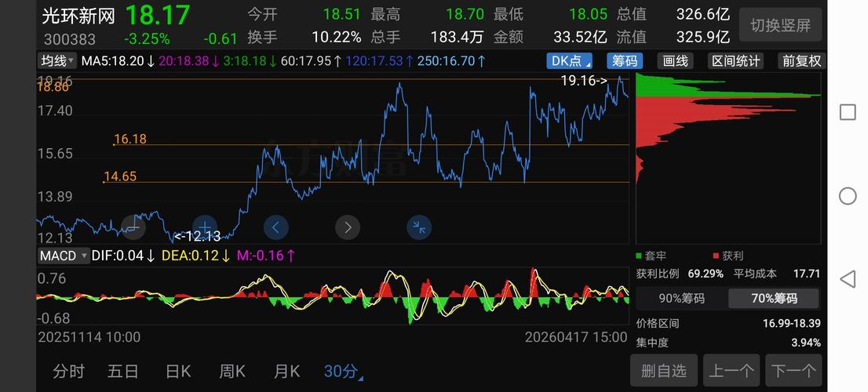Tap 切换竖屏 to switch portrait
This screenshot has width=868, height=392.
tap(780, 25)
